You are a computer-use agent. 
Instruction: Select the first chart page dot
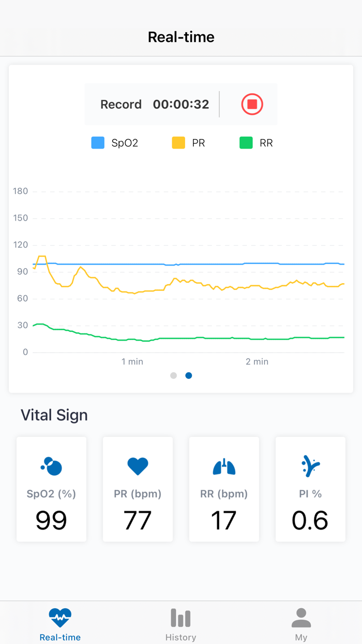point(173,375)
